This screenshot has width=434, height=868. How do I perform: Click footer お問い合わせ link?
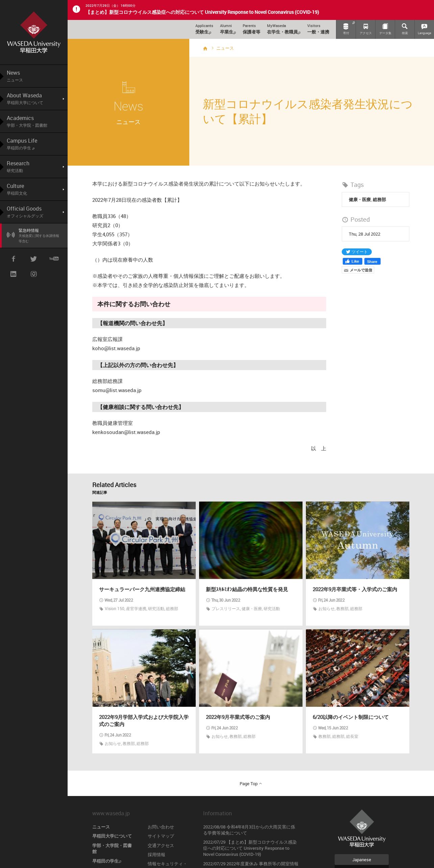click(x=161, y=827)
